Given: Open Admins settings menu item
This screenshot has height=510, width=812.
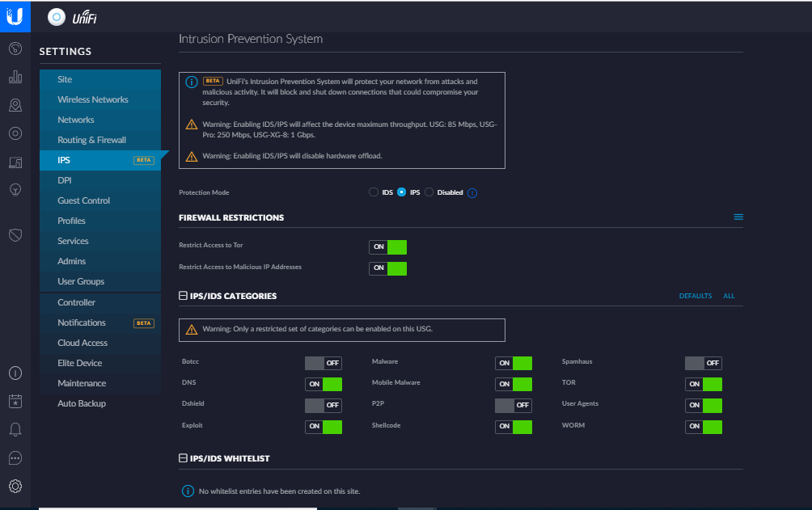Looking at the screenshot, I should [x=100, y=261].
